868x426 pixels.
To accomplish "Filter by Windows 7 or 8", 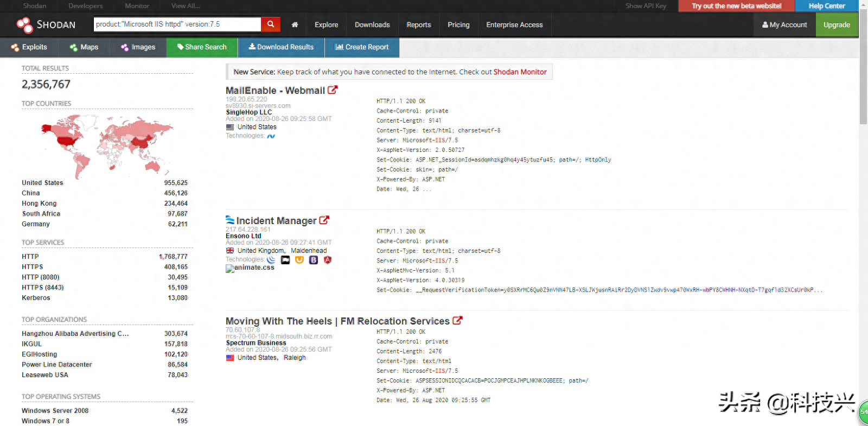I will point(45,421).
